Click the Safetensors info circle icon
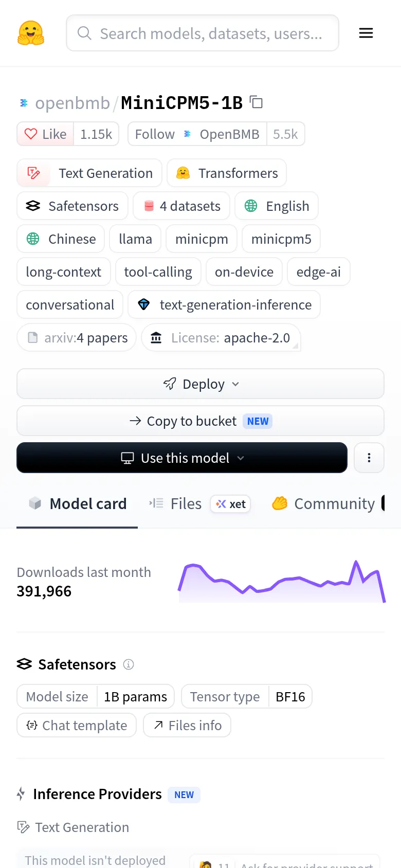Image resolution: width=401 pixels, height=868 pixels. pos(129,664)
